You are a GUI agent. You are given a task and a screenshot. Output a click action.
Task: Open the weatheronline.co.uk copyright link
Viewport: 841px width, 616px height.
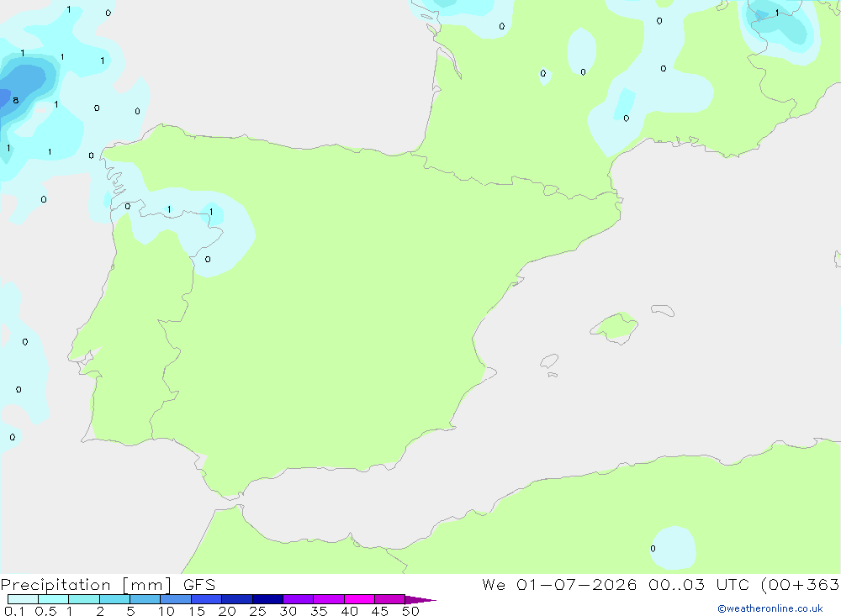[x=770, y=608]
